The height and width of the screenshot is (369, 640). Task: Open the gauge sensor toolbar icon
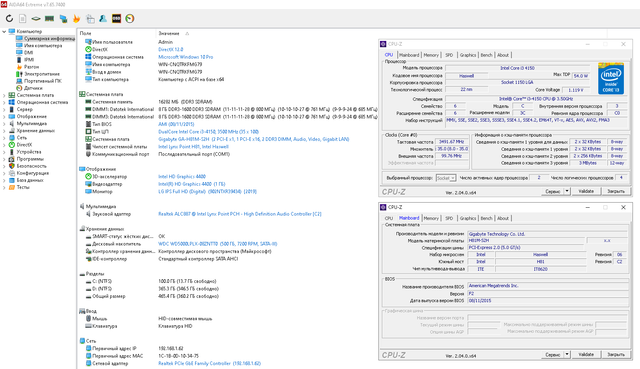pos(130,18)
